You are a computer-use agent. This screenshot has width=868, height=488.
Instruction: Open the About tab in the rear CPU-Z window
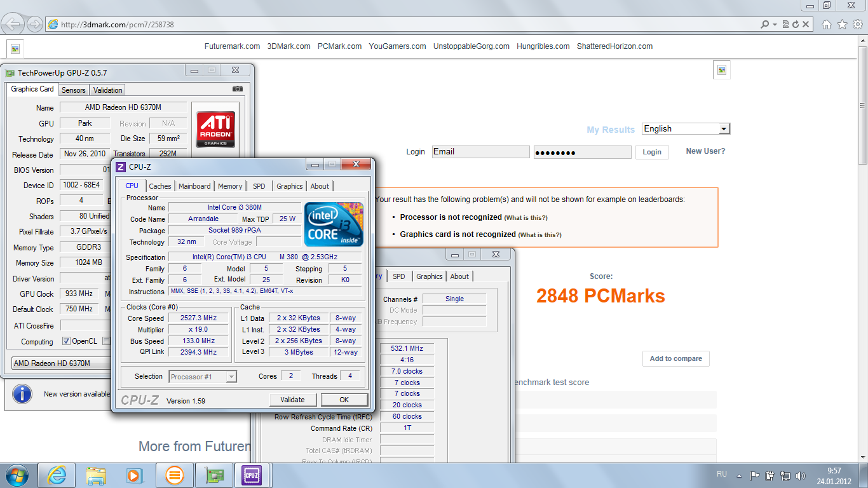tap(459, 276)
